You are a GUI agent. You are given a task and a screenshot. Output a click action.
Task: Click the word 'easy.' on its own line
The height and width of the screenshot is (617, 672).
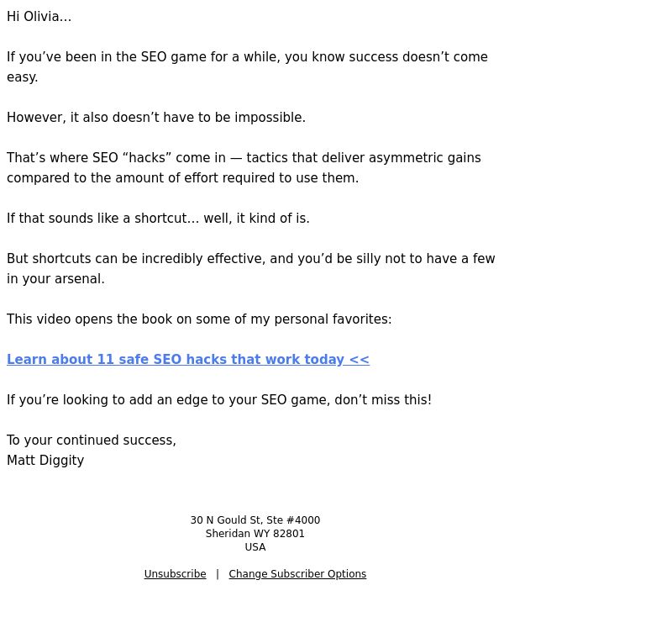click(23, 77)
